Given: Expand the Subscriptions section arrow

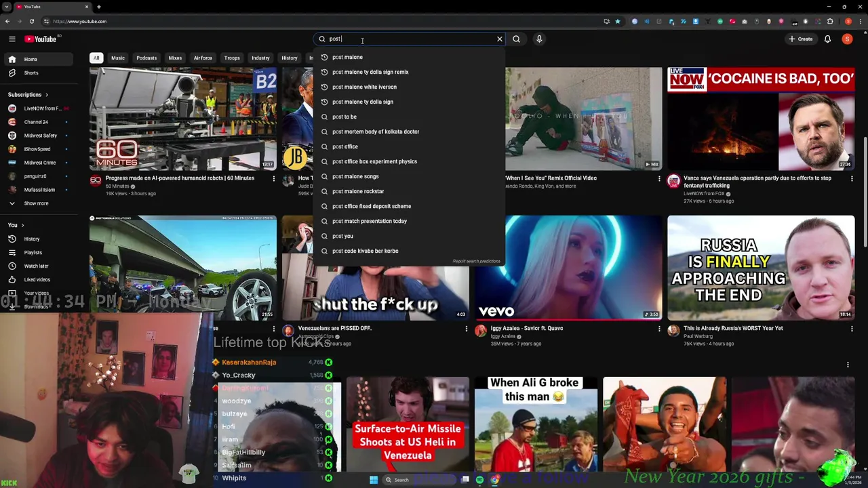Looking at the screenshot, I should tap(47, 95).
